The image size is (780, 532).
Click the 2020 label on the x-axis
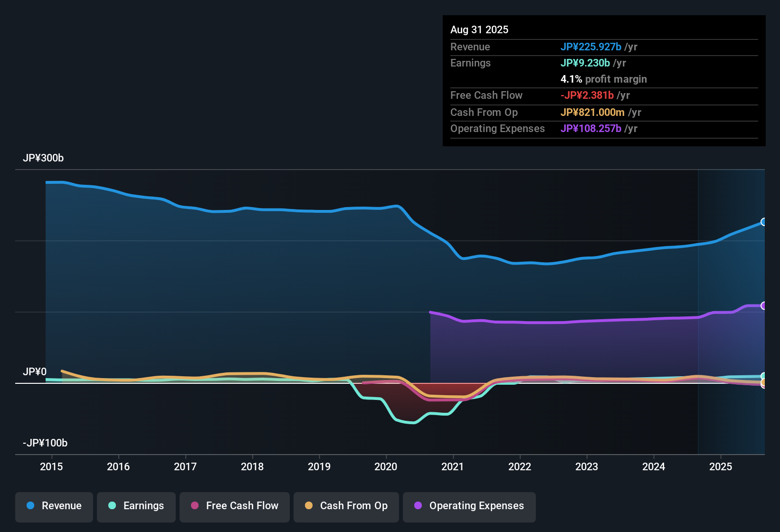(x=386, y=467)
